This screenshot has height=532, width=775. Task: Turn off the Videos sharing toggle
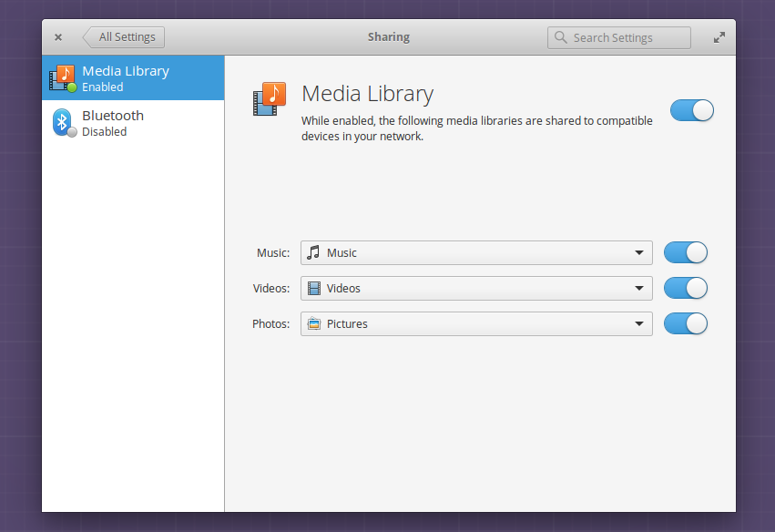coord(686,288)
